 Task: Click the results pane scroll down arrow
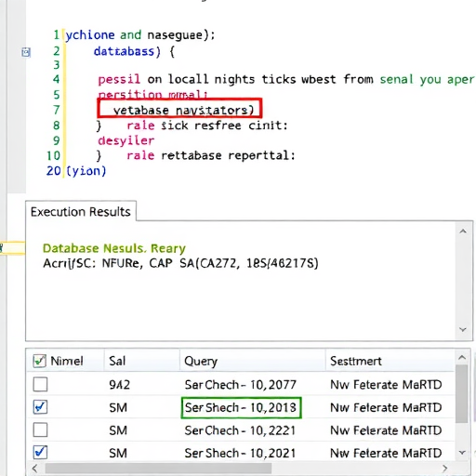[463, 329]
